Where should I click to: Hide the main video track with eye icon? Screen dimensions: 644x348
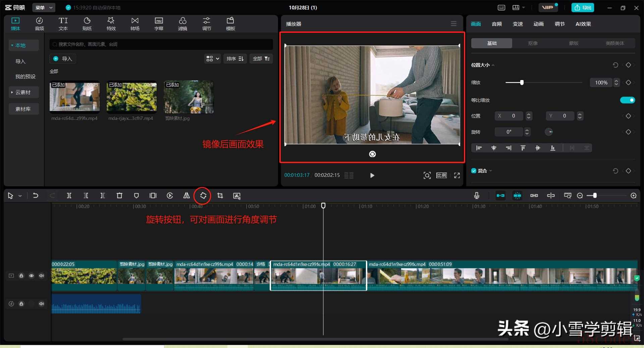[32, 276]
